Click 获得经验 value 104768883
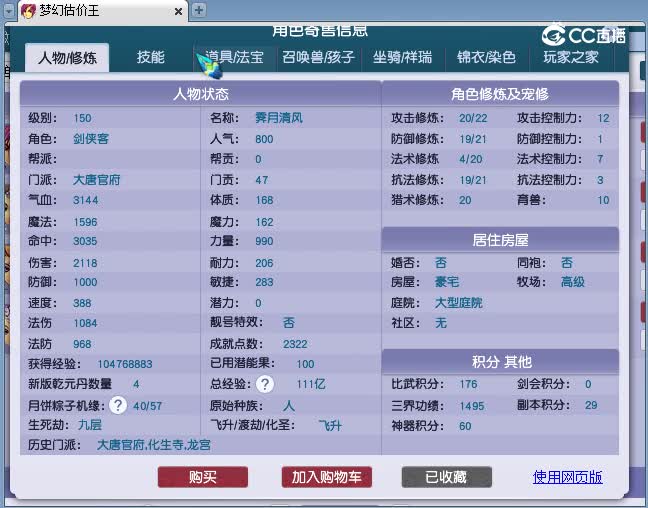 pos(125,364)
